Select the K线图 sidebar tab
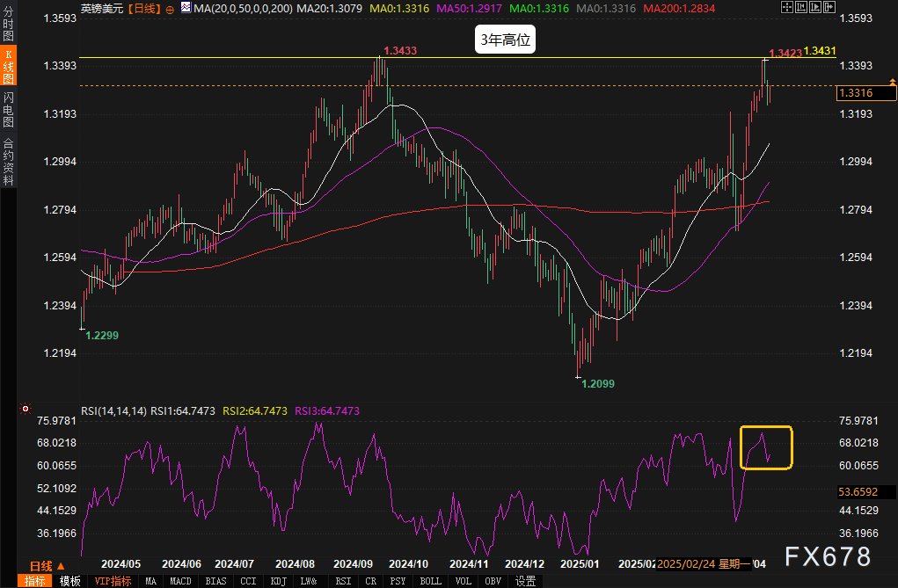This screenshot has width=898, height=588. point(8,68)
